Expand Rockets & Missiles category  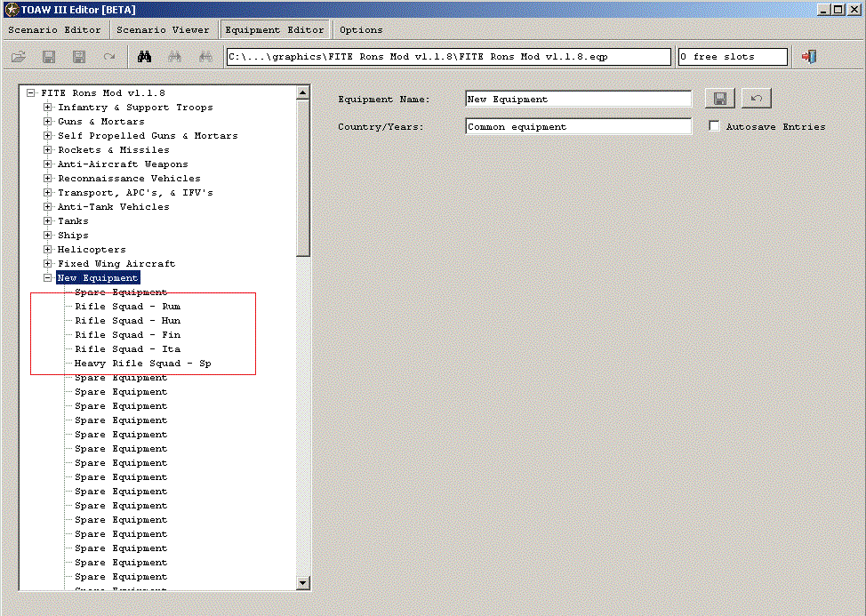click(x=48, y=149)
